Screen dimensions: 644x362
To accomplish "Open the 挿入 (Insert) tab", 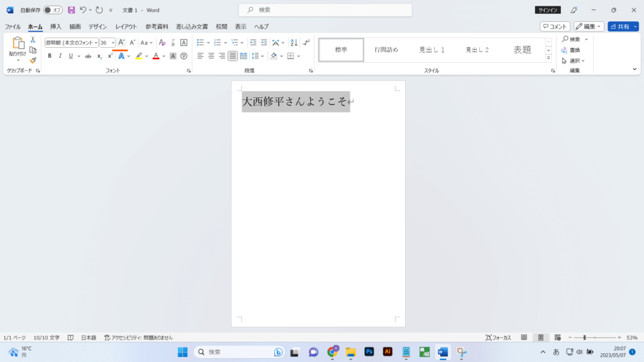I will click(56, 26).
